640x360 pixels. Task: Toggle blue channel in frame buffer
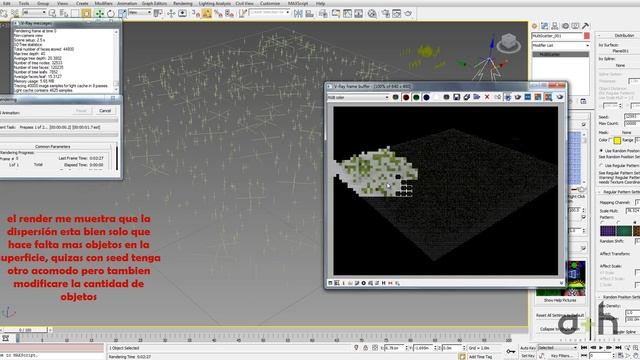pos(426,97)
